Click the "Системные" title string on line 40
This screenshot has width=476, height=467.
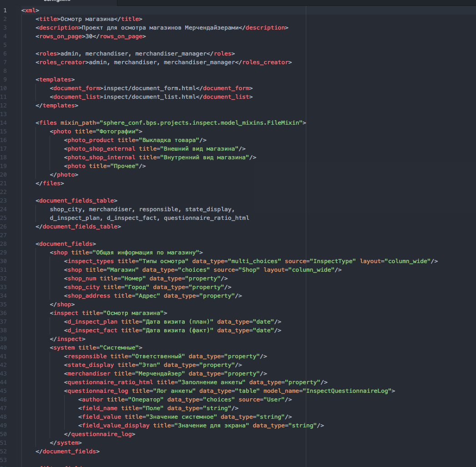[119, 348]
